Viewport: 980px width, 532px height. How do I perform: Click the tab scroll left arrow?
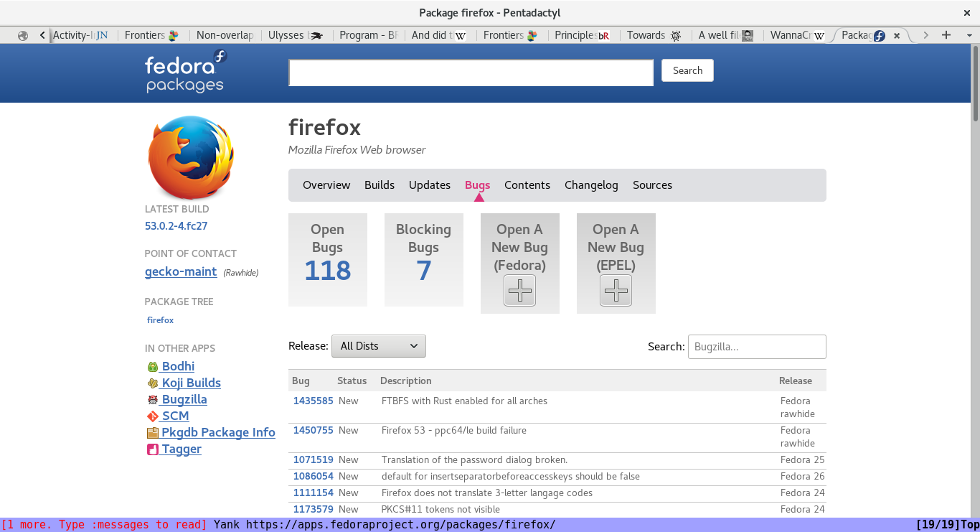(x=42, y=35)
